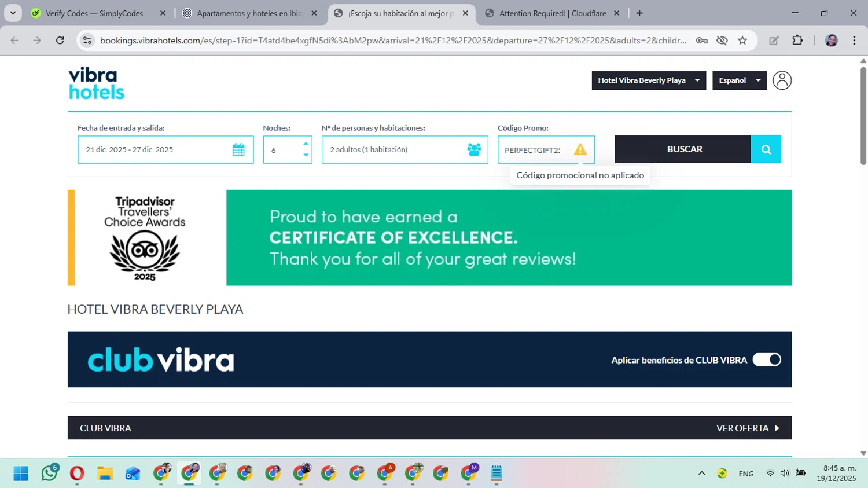Increase nights with the up arrow

(306, 144)
